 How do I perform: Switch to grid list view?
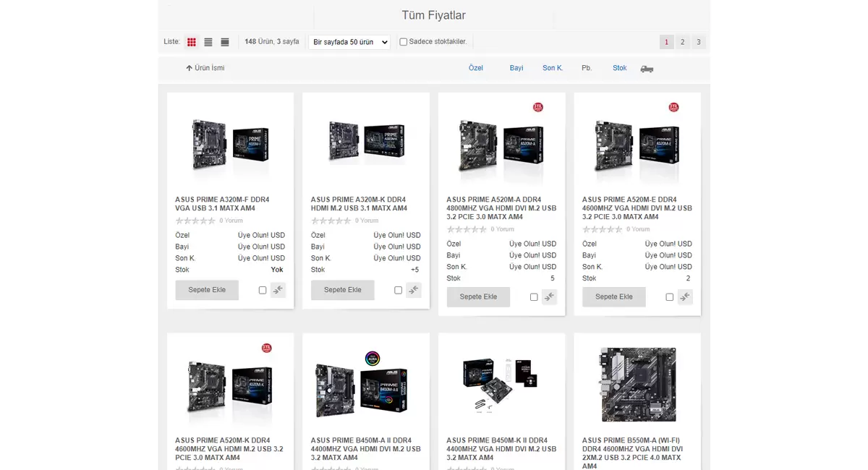tap(192, 42)
